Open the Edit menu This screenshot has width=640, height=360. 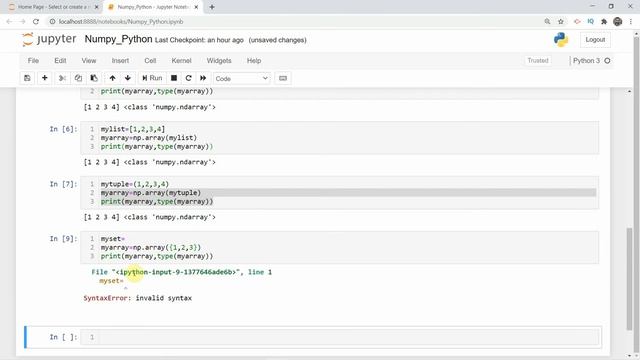[x=60, y=60]
